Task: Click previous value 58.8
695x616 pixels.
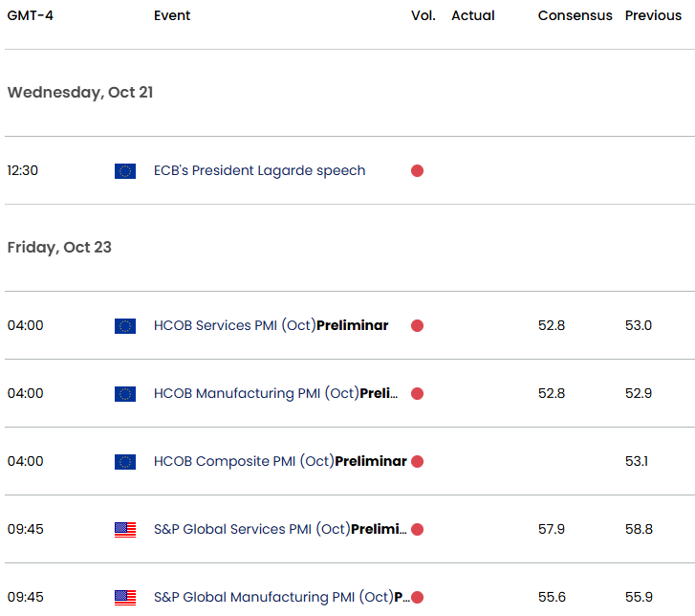Action: pyautogui.click(x=639, y=529)
